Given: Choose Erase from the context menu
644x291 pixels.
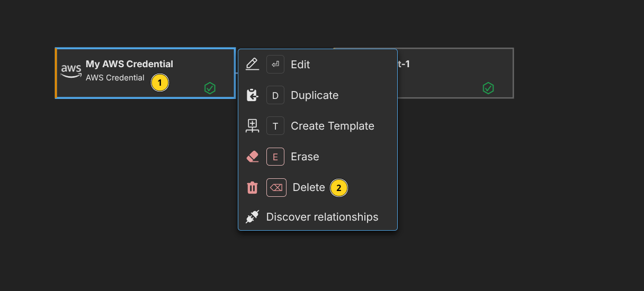Looking at the screenshot, I should tap(305, 157).
